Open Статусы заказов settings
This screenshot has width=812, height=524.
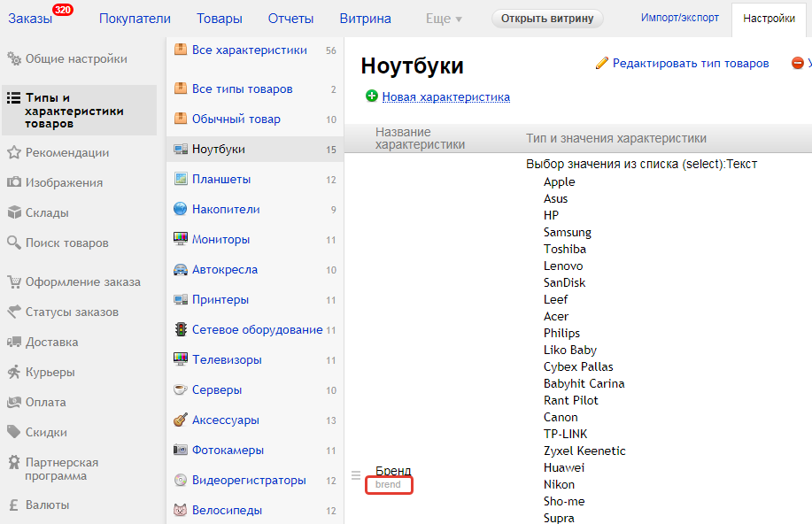pyautogui.click(x=72, y=312)
